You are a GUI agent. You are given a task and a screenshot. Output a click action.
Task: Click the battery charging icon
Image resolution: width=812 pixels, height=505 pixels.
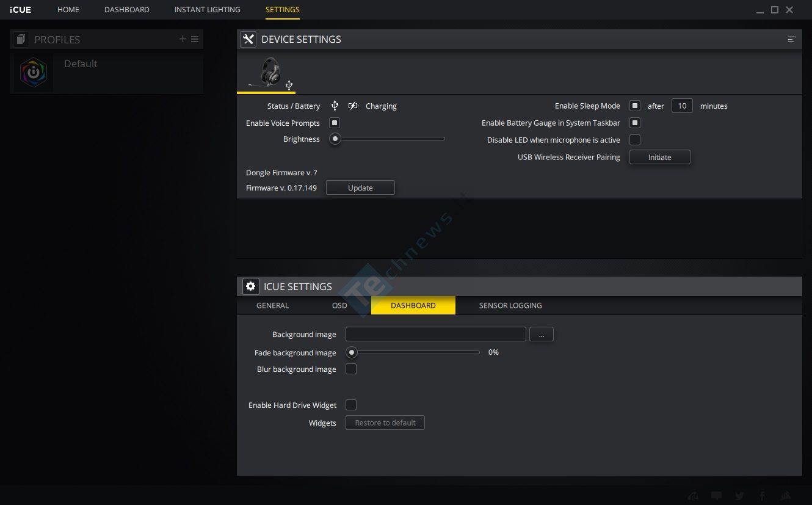coord(353,106)
